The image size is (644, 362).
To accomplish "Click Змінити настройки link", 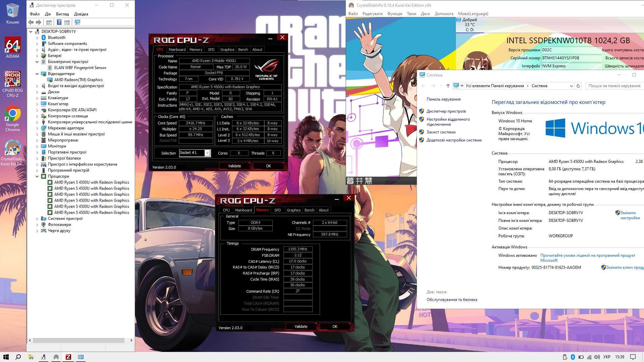I will coord(630,215).
